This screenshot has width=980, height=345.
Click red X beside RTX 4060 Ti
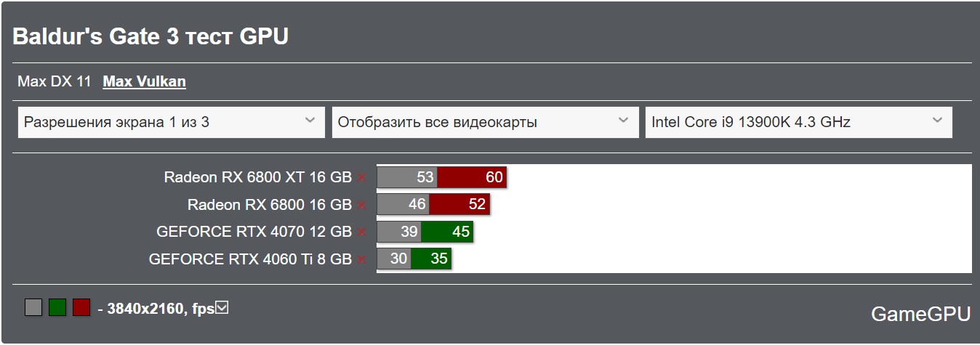(x=362, y=259)
